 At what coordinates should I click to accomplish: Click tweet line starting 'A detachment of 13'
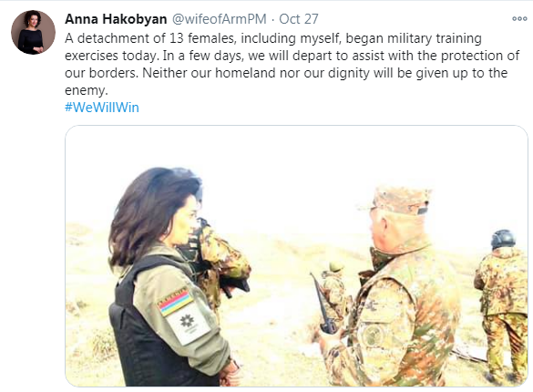(x=273, y=38)
